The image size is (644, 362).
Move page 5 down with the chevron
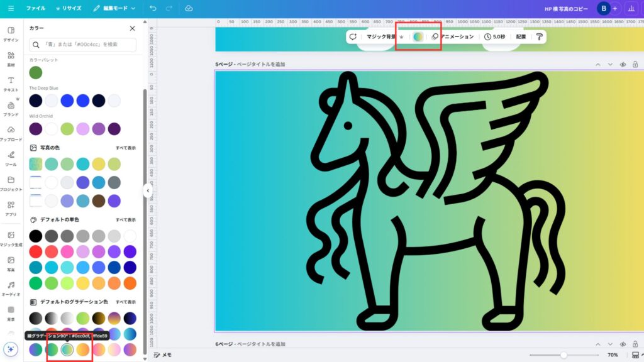pos(609,64)
